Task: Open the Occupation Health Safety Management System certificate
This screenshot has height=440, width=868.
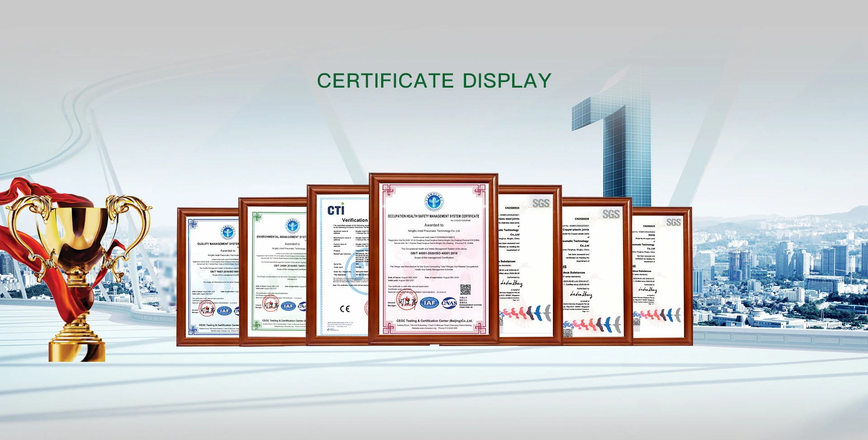Action: pyautogui.click(x=434, y=259)
